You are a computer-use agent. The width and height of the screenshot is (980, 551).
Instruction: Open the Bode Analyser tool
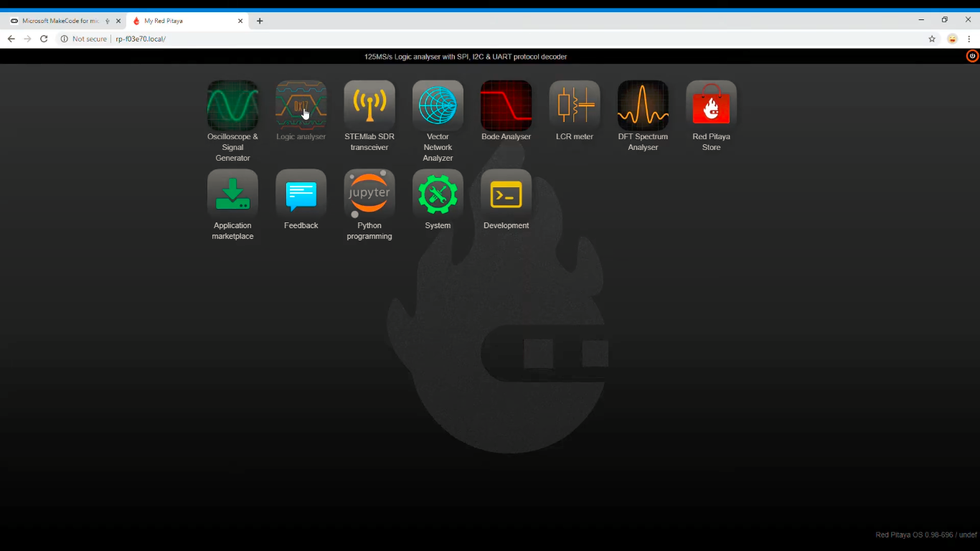click(x=506, y=105)
